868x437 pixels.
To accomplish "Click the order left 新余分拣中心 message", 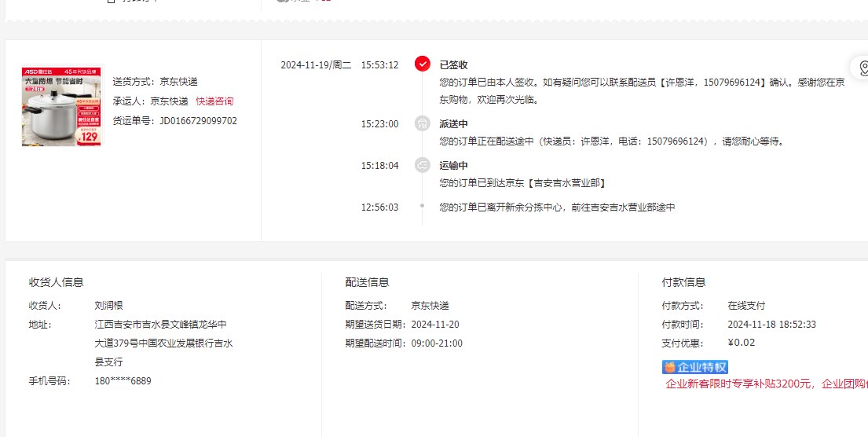I will pyautogui.click(x=558, y=207).
